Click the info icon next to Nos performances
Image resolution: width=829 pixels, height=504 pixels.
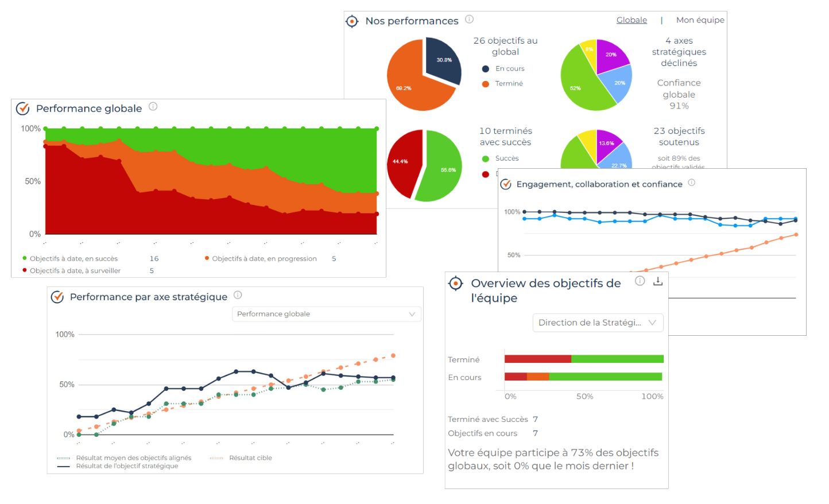469,19
